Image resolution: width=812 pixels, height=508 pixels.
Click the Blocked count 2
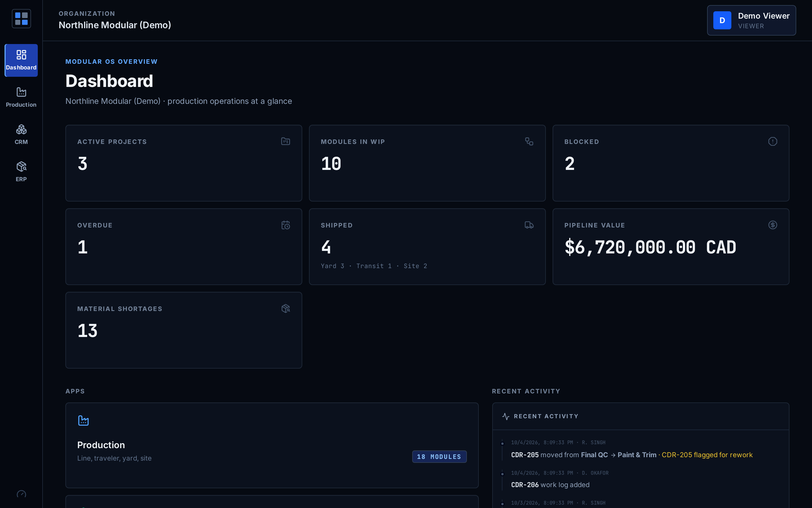[x=570, y=164]
